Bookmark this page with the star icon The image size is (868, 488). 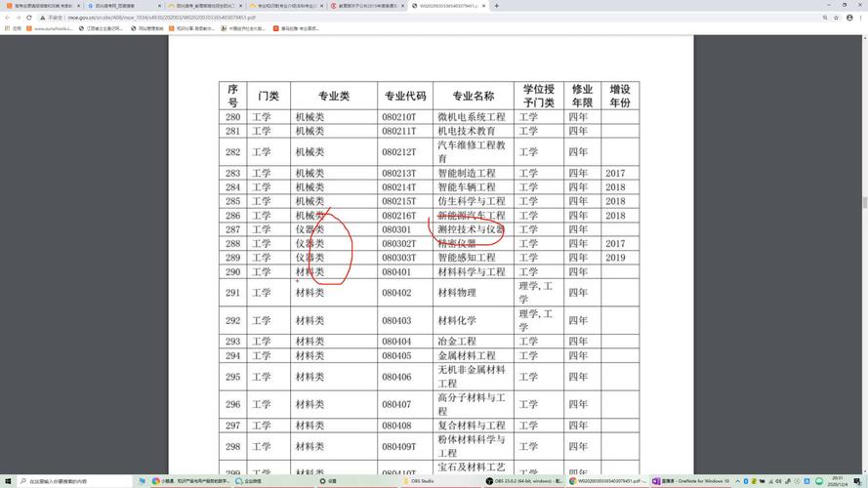click(x=836, y=18)
